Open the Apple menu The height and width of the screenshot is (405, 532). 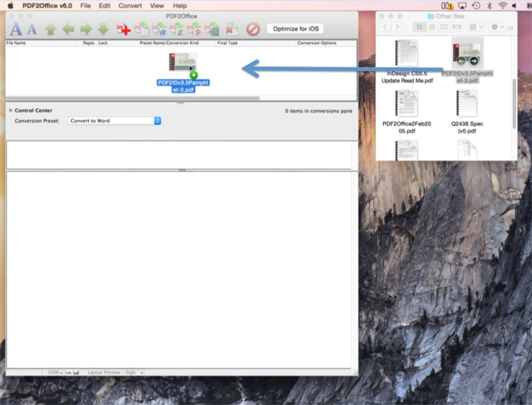[x=10, y=5]
